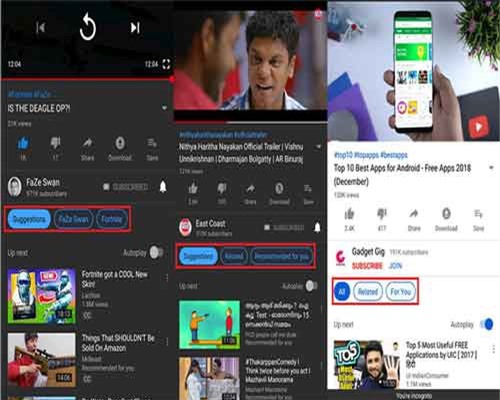Click the progress bar of left video
The image size is (500, 400).
pyautogui.click(x=87, y=79)
